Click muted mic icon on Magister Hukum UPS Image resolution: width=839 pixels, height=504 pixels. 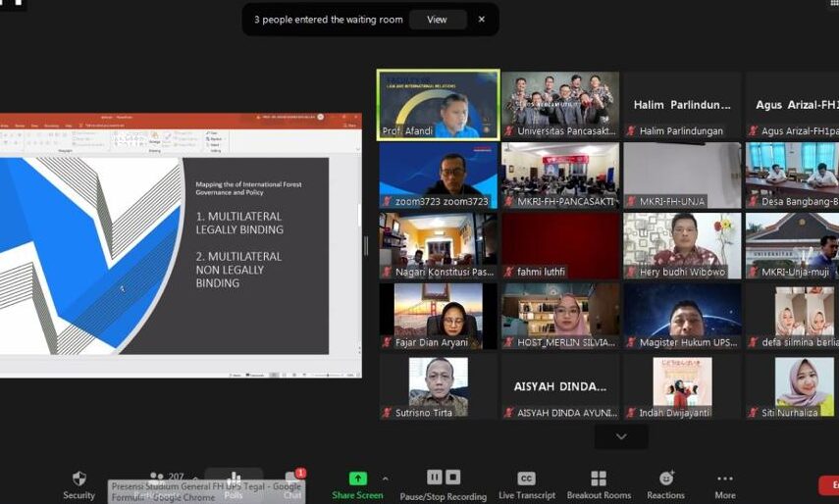(631, 342)
